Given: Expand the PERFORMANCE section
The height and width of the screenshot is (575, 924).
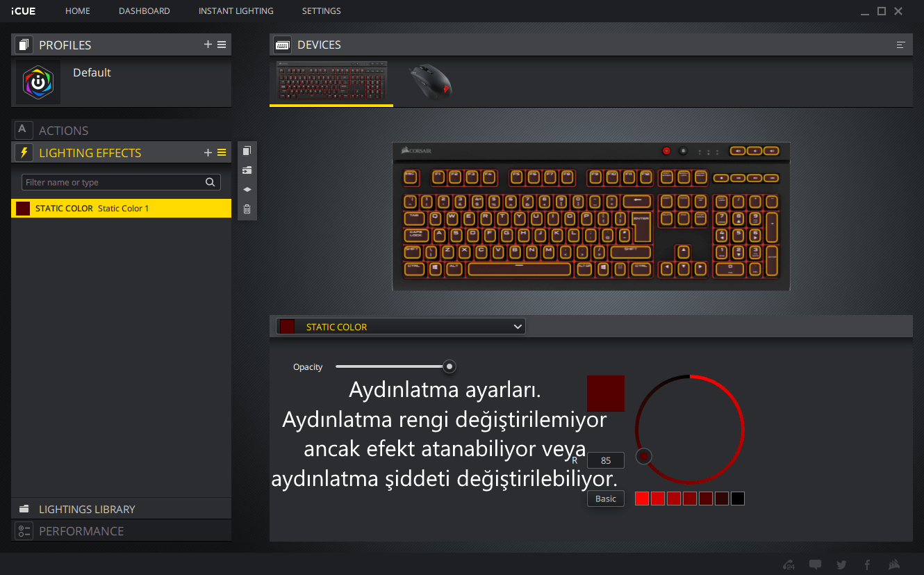Looking at the screenshot, I should tap(122, 531).
